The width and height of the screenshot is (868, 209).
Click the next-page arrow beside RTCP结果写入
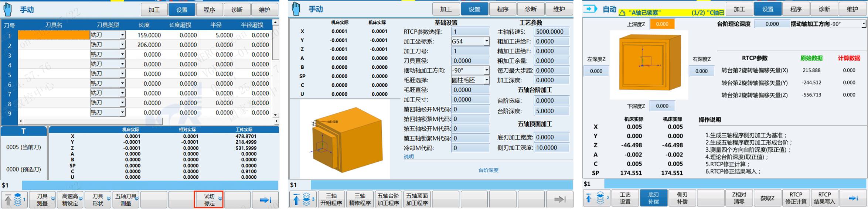click(853, 198)
